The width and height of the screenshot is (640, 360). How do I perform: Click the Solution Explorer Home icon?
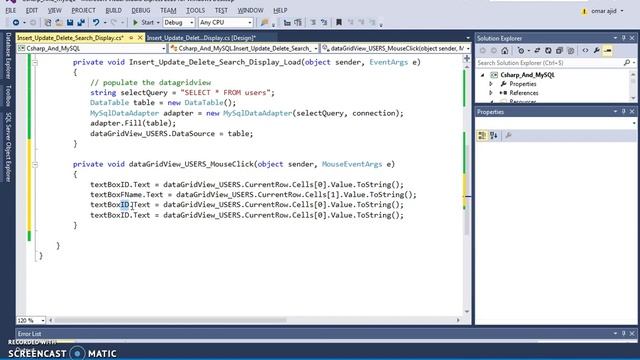pyautogui.click(x=505, y=51)
